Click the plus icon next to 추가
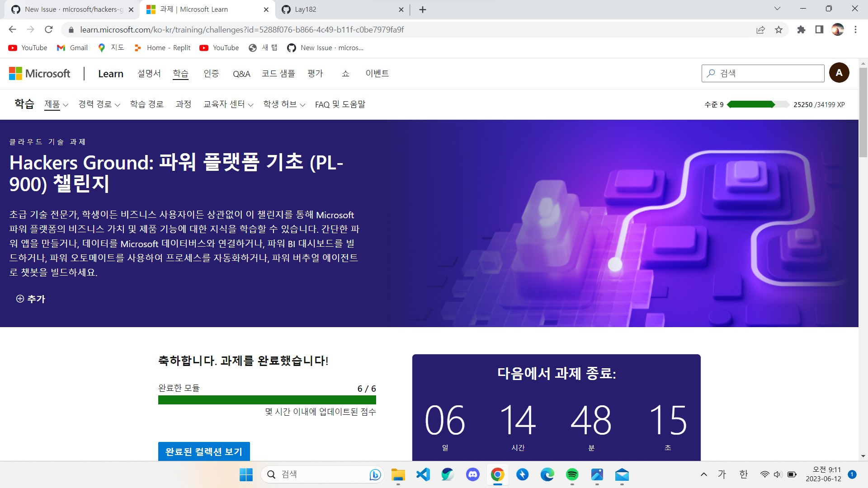The height and width of the screenshot is (488, 868). pos(19,299)
